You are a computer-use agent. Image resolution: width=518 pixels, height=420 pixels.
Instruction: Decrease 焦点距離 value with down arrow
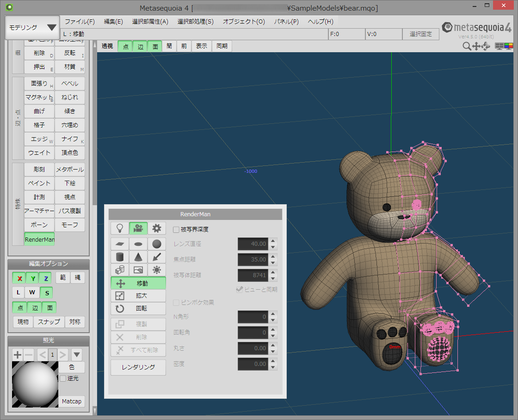pyautogui.click(x=273, y=262)
